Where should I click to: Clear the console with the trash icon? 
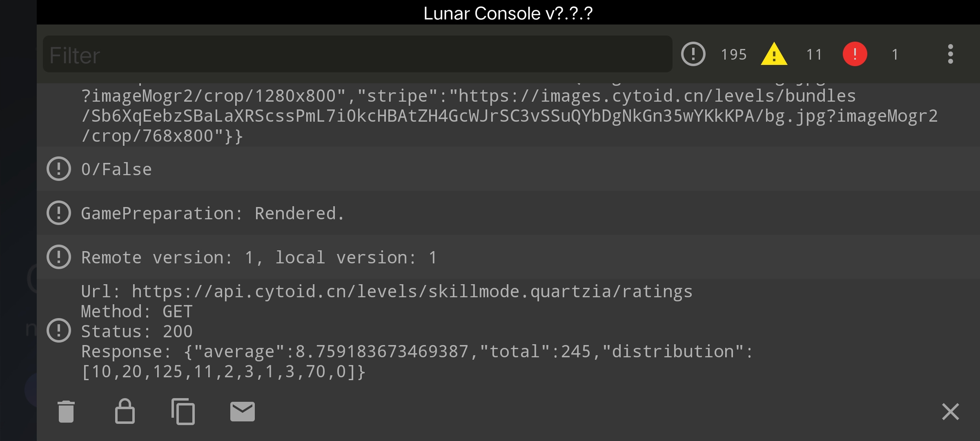point(66,411)
